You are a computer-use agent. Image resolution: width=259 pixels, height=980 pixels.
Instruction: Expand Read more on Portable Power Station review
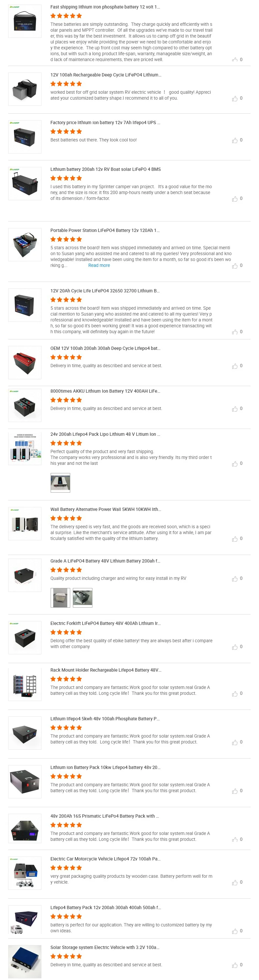99,266
